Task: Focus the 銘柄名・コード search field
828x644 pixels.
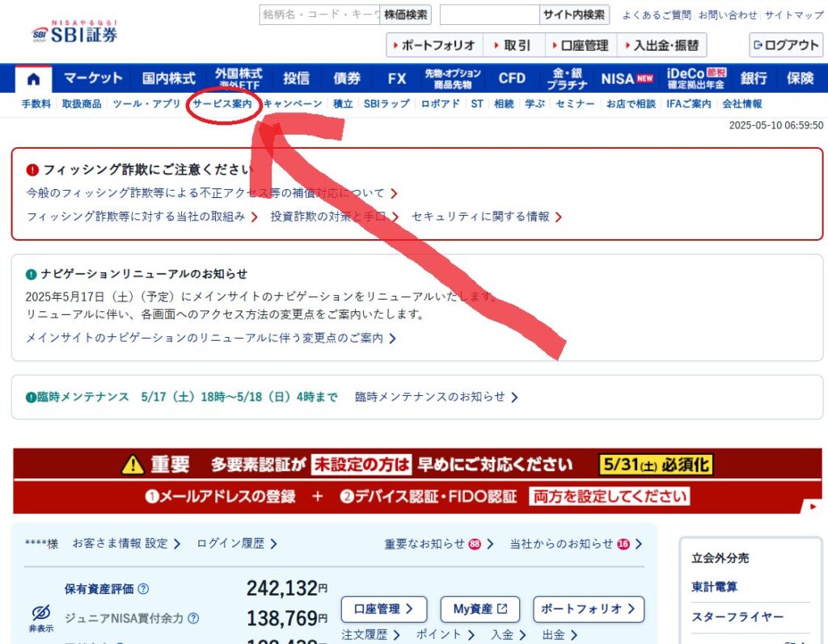Action: click(x=320, y=15)
